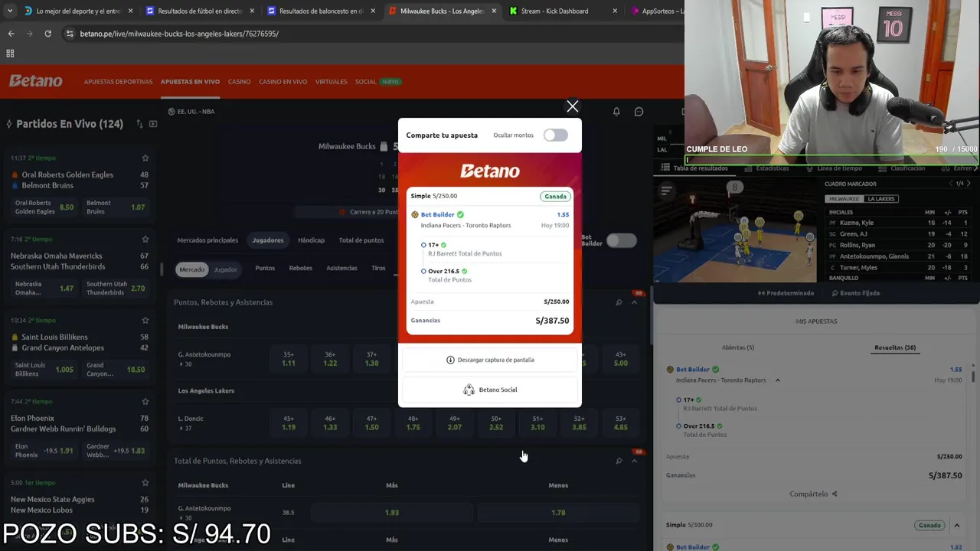The height and width of the screenshot is (551, 980).
Task: Toggle the Ocultar montos switch
Action: pos(556,135)
